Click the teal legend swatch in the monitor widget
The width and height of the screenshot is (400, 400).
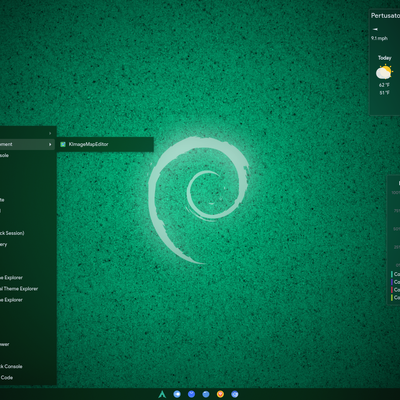tap(392, 274)
